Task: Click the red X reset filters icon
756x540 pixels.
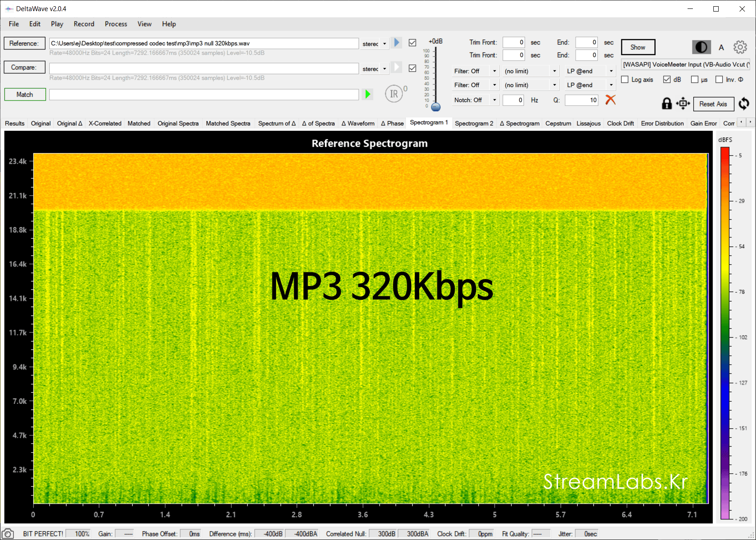Action: 611,100
